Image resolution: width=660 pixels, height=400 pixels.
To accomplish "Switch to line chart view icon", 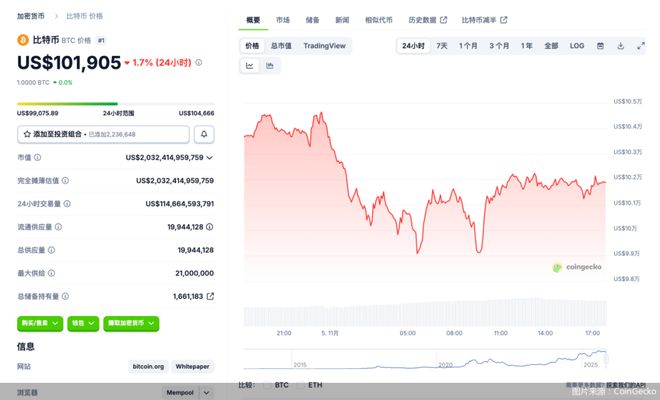I will click(250, 65).
